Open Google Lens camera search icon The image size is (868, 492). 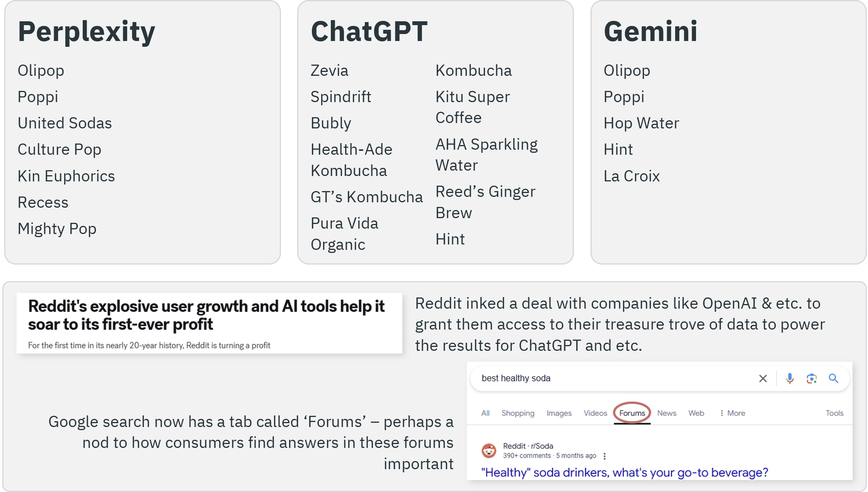coord(811,378)
